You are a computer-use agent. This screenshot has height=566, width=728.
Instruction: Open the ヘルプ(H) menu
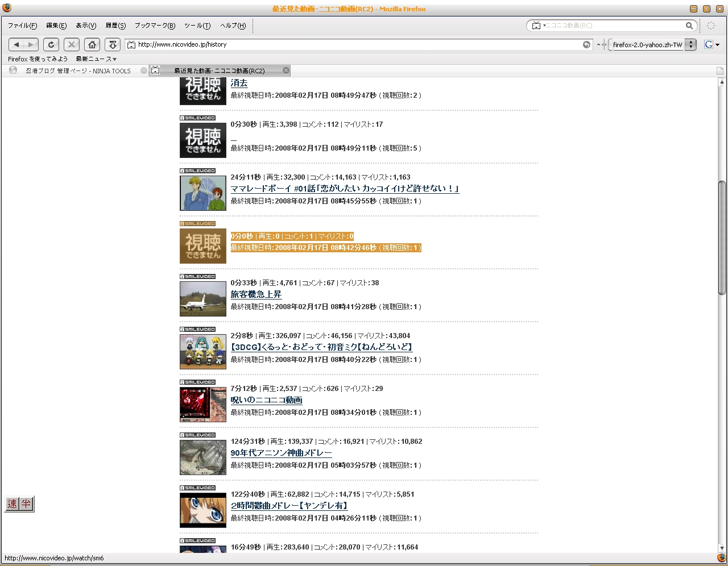tap(233, 26)
